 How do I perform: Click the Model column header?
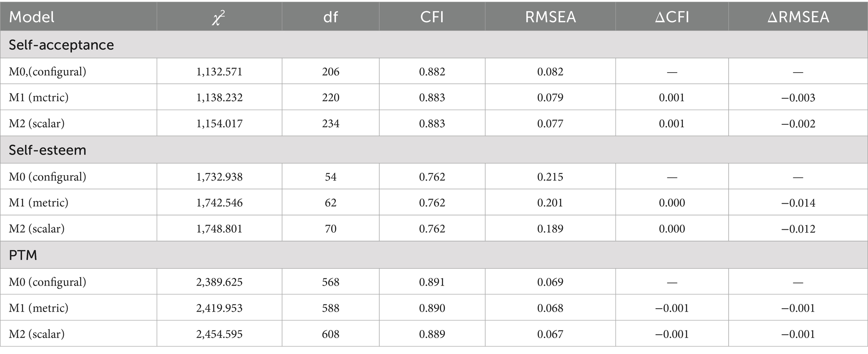tap(32, 17)
